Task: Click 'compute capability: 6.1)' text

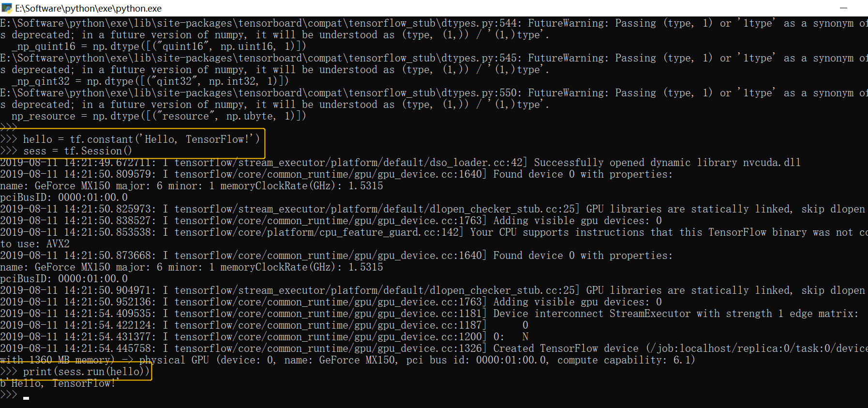Action: click(x=626, y=360)
